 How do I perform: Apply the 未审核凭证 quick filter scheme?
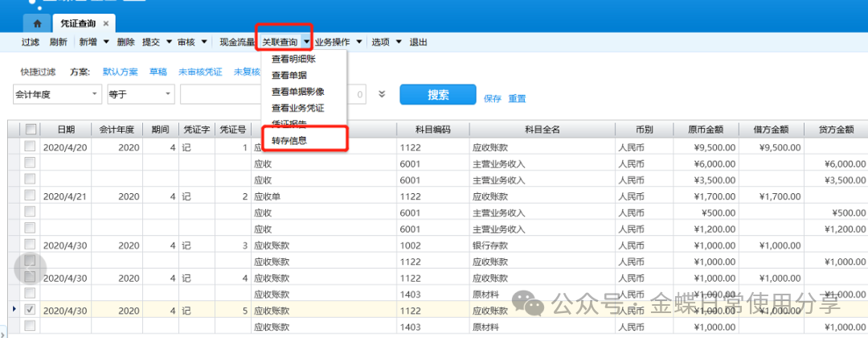click(x=200, y=72)
